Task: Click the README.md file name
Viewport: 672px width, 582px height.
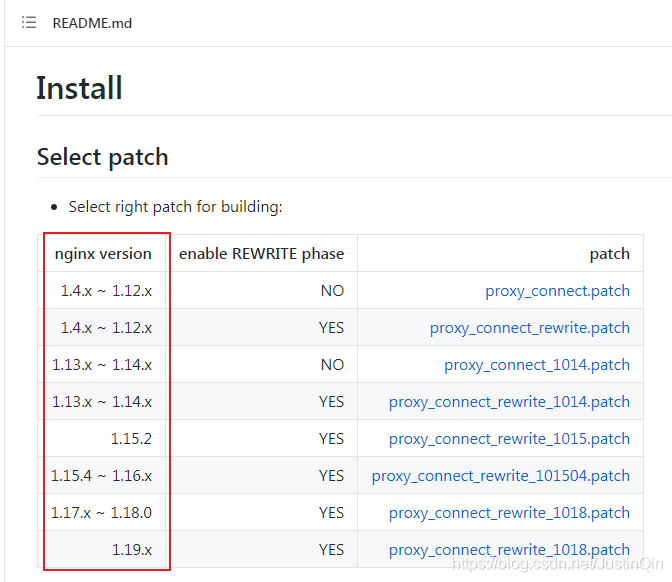Action: click(x=92, y=23)
